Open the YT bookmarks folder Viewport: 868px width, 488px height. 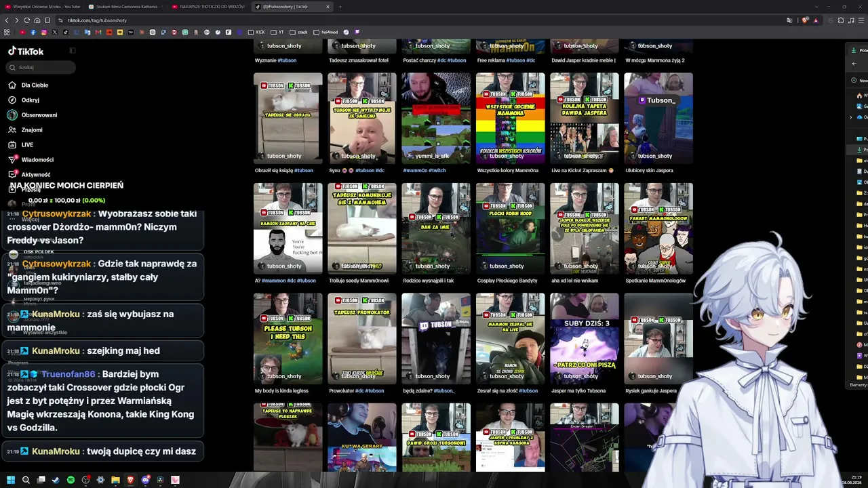click(x=277, y=32)
